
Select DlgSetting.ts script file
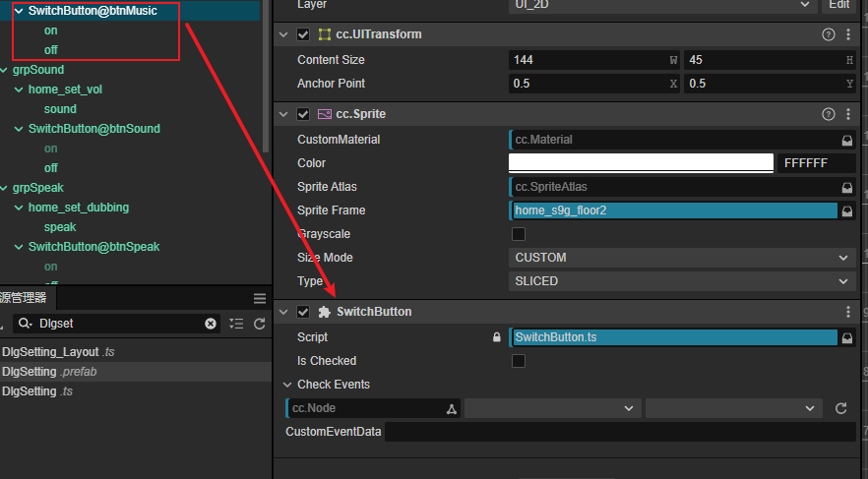pos(37,391)
